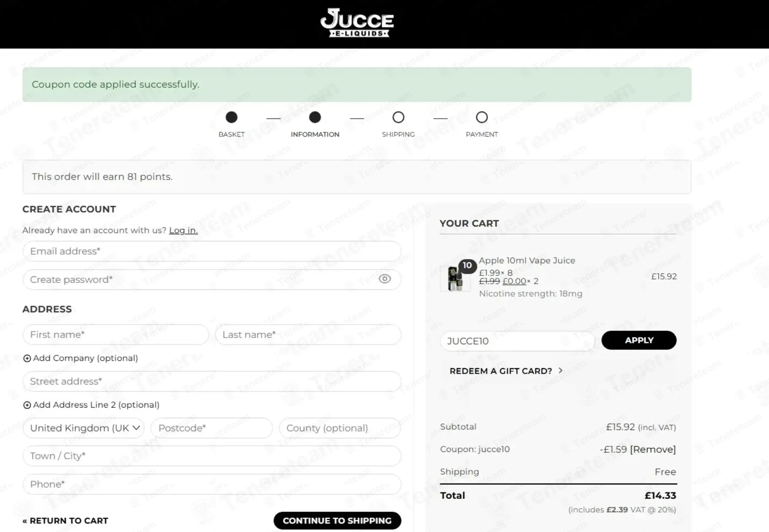Focus the Email address field
This screenshot has height=532, width=769.
[212, 251]
